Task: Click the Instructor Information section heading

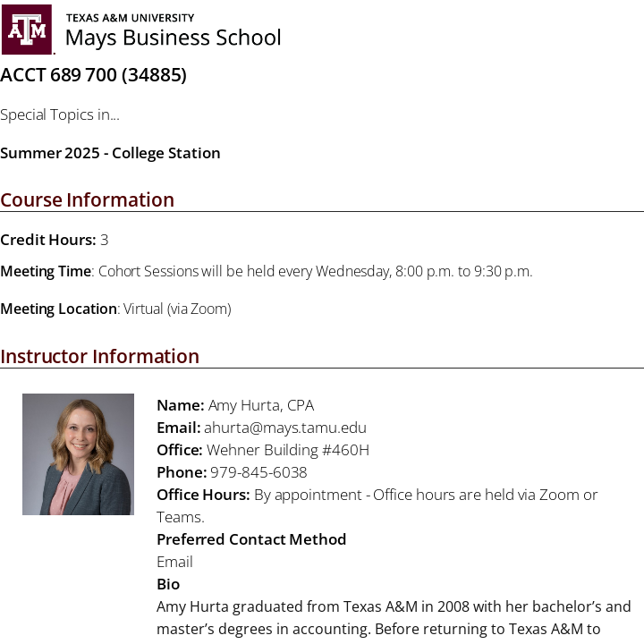Action: (99, 356)
